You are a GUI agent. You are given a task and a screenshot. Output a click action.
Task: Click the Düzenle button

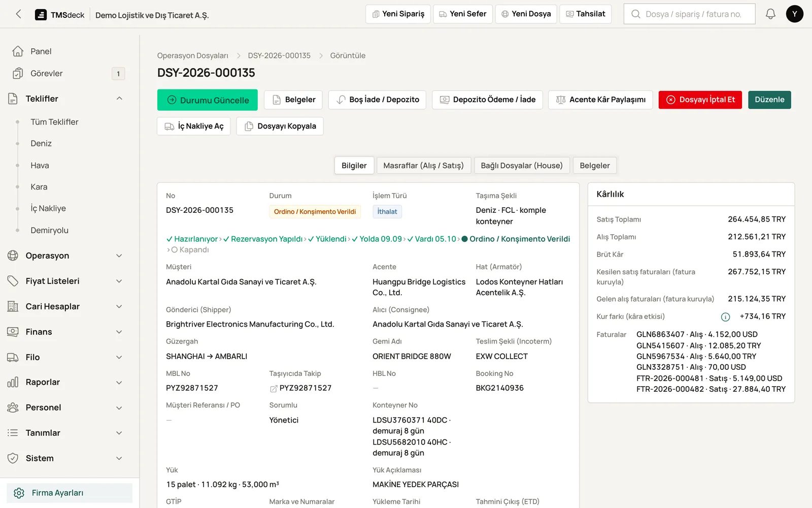(x=769, y=100)
